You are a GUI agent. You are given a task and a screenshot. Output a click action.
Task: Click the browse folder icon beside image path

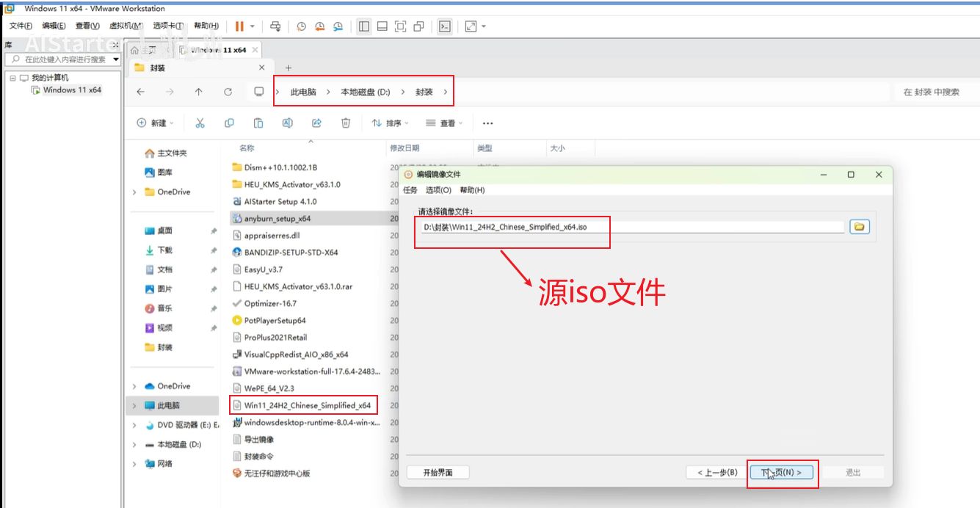click(859, 227)
